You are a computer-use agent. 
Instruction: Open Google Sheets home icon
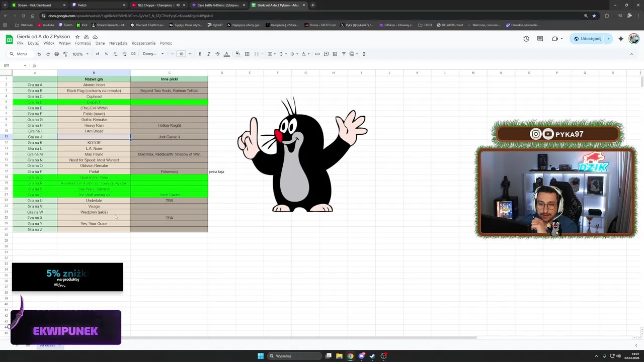pyautogui.click(x=9, y=39)
